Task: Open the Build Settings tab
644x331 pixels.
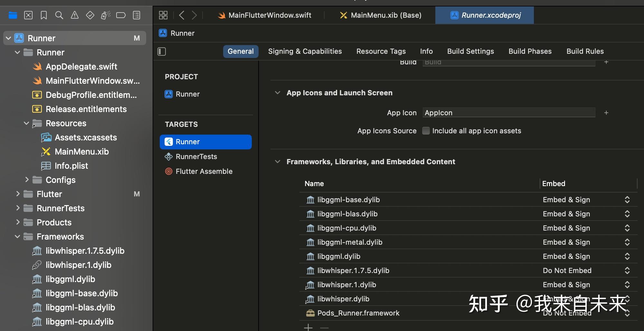Action: [x=470, y=52]
